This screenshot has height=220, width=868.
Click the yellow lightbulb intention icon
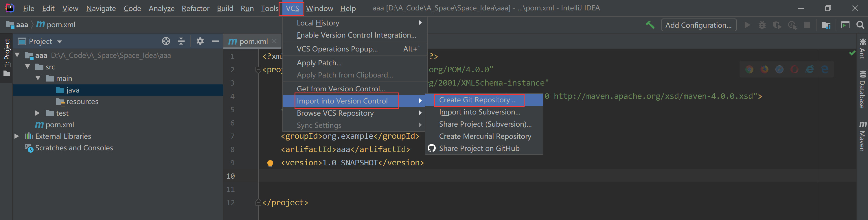(270, 164)
